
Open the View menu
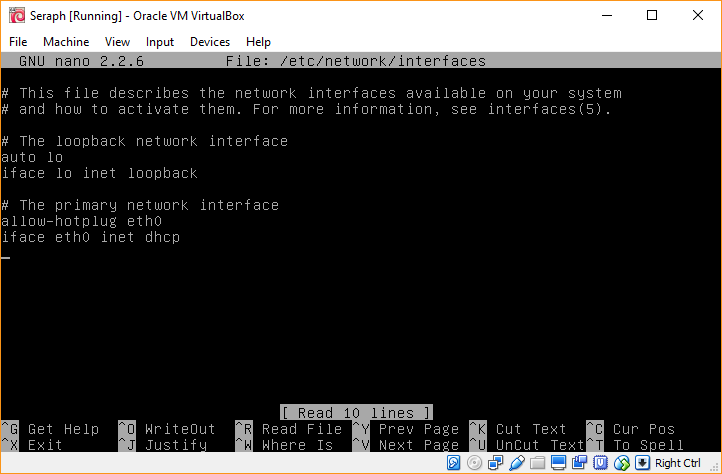118,42
